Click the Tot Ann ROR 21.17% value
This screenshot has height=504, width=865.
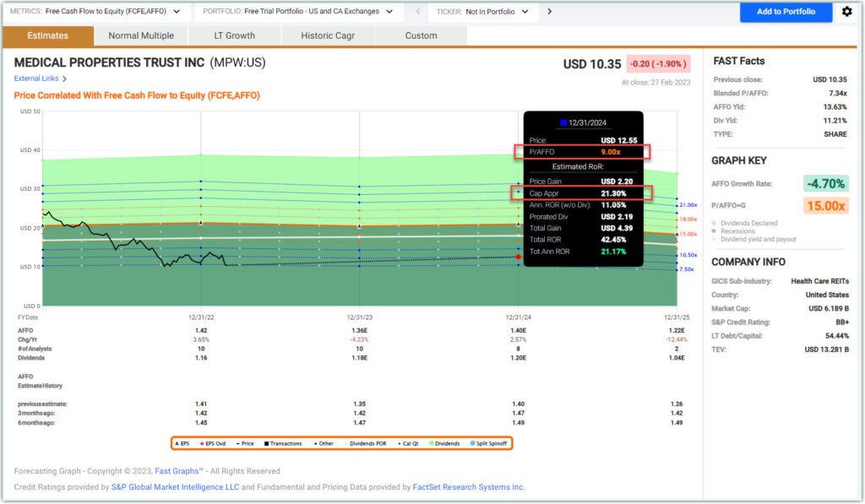613,252
